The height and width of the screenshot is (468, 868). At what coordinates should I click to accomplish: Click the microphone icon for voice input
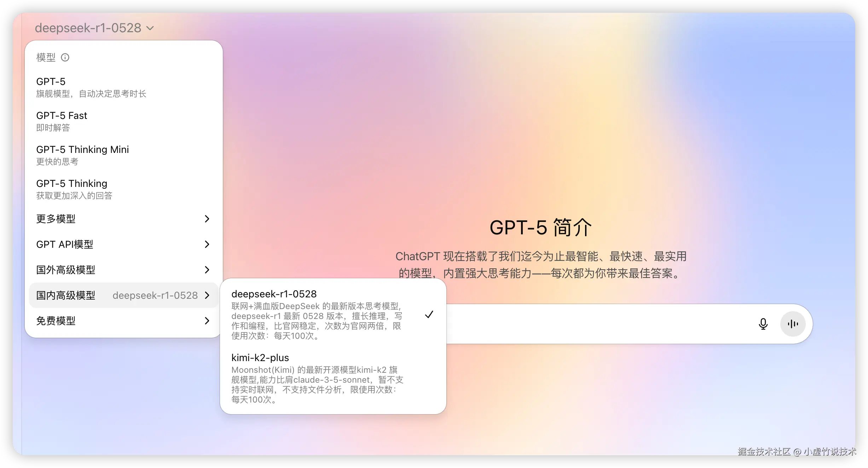[763, 324]
